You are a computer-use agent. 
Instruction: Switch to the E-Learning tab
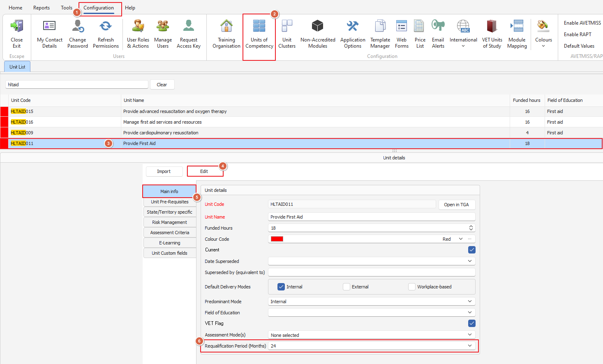pos(170,243)
